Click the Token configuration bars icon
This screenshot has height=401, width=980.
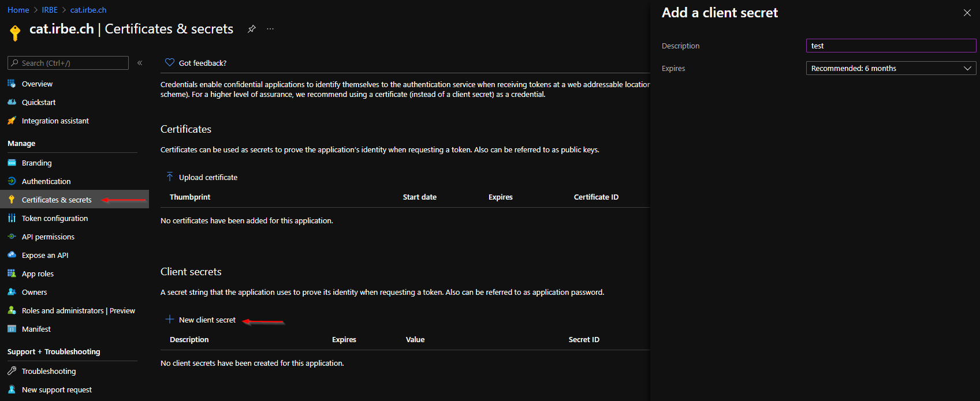point(12,218)
